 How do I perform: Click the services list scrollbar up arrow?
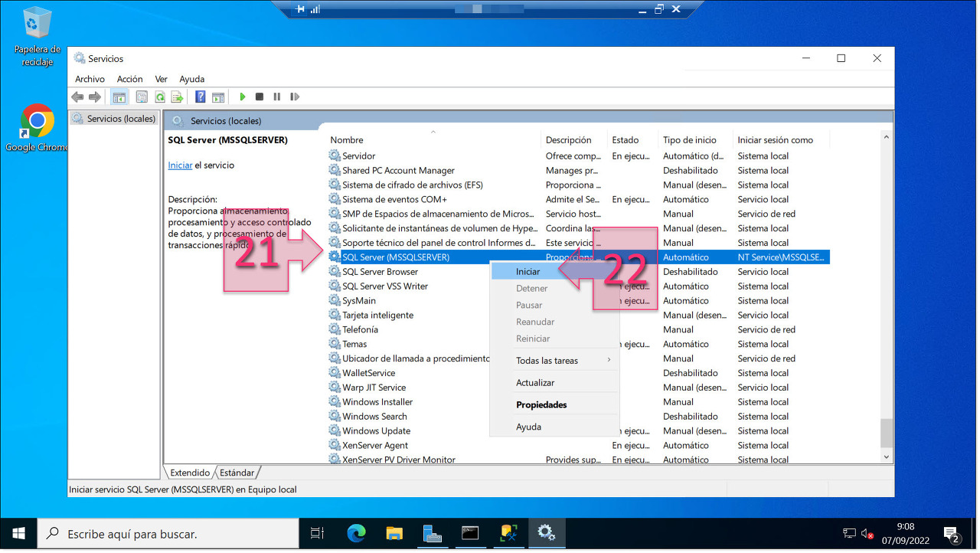point(887,138)
